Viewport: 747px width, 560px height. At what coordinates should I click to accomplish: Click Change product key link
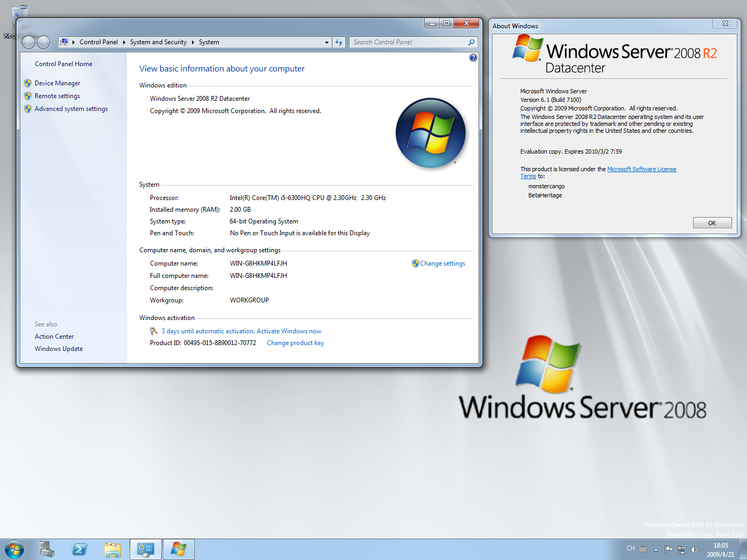pos(295,343)
